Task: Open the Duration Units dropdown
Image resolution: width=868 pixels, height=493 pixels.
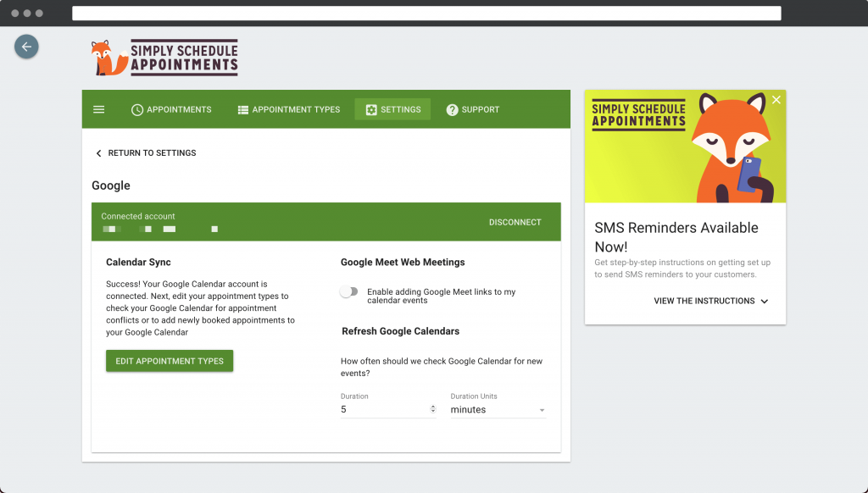Action: (498, 409)
